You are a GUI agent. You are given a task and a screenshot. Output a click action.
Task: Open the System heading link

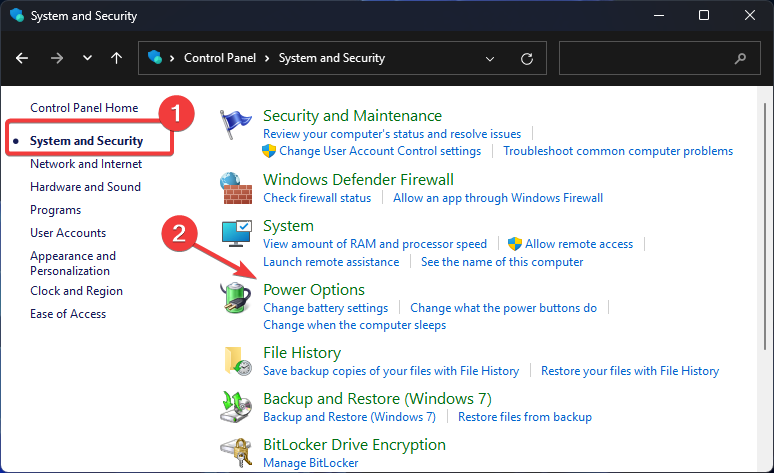(288, 226)
